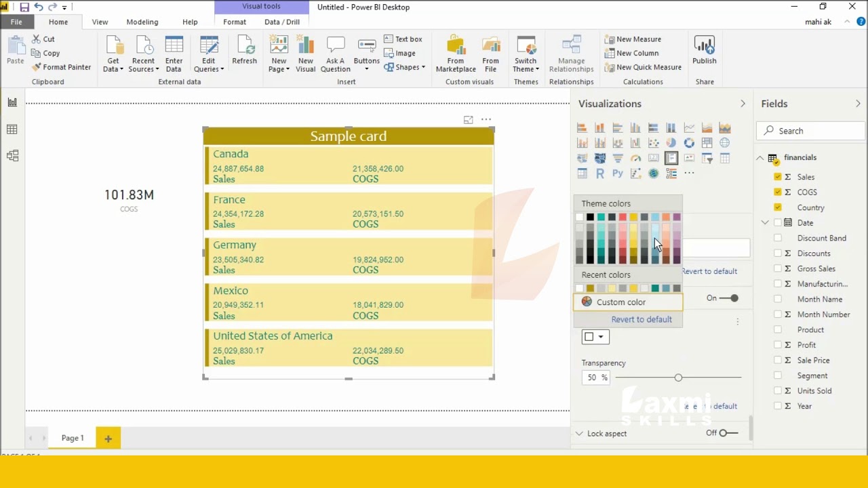Image resolution: width=868 pixels, height=488 pixels.
Task: Select the pie chart visualization icon
Action: click(671, 142)
